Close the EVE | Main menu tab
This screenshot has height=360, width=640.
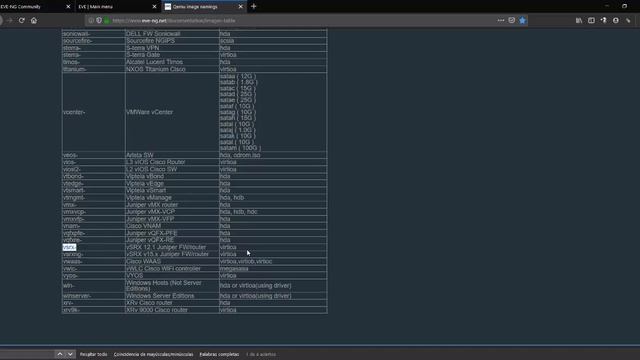[x=154, y=7]
